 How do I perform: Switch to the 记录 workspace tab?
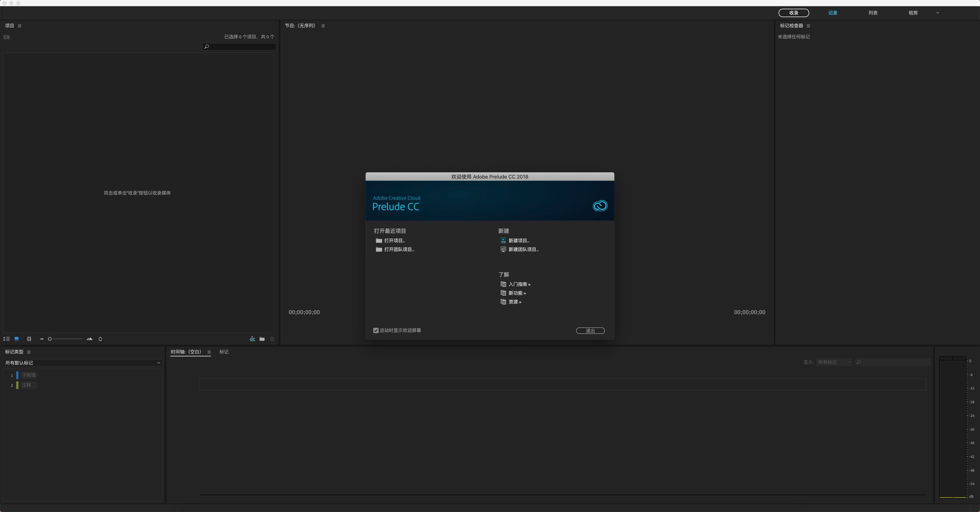point(833,13)
